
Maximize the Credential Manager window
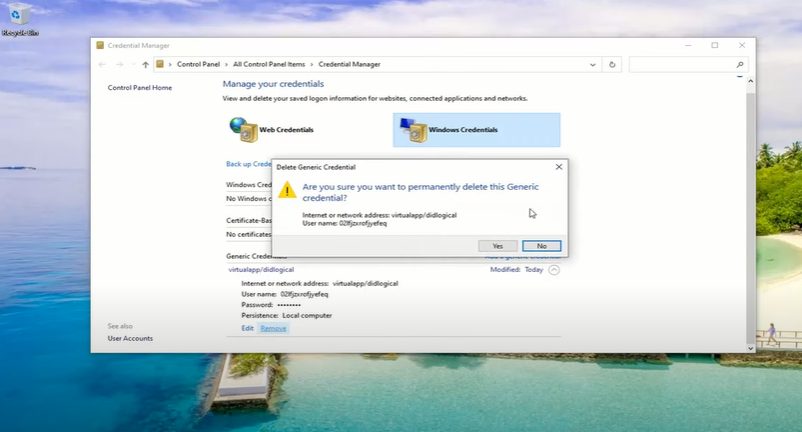point(715,46)
